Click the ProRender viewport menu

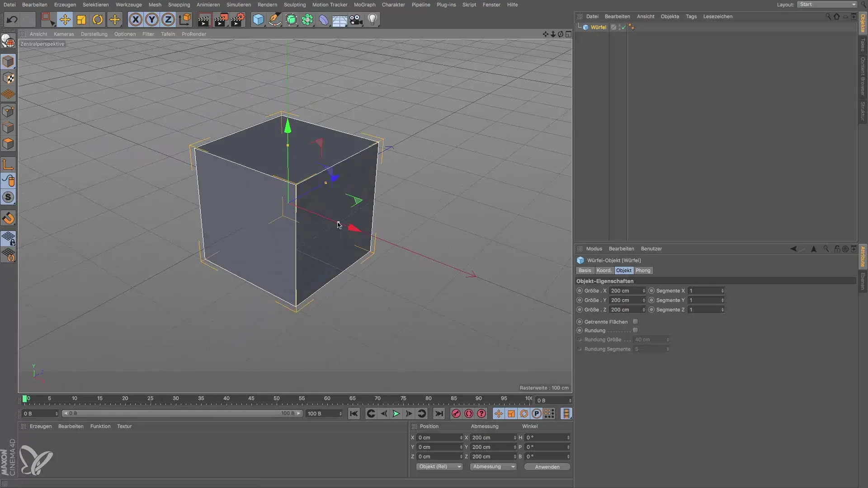click(194, 34)
